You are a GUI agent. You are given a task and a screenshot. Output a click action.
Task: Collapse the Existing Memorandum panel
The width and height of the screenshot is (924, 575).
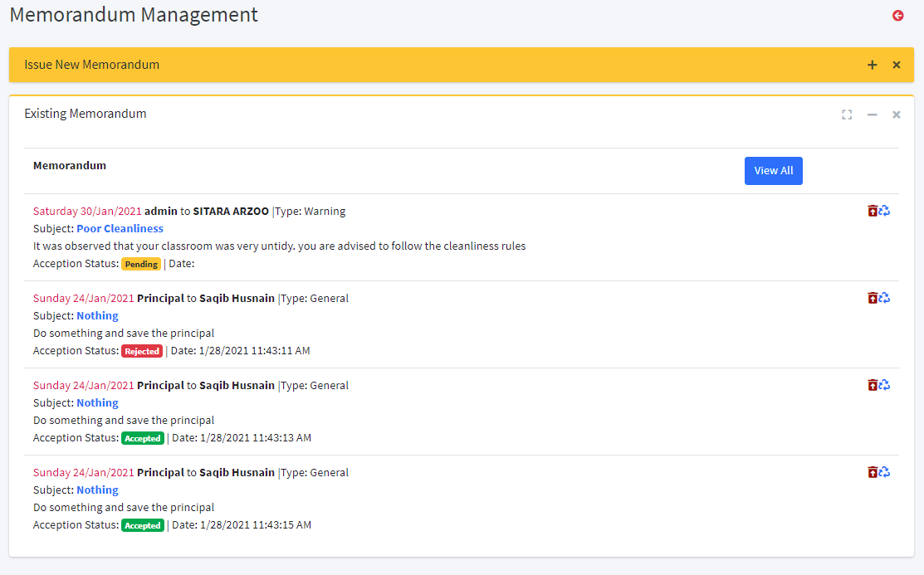pos(872,115)
